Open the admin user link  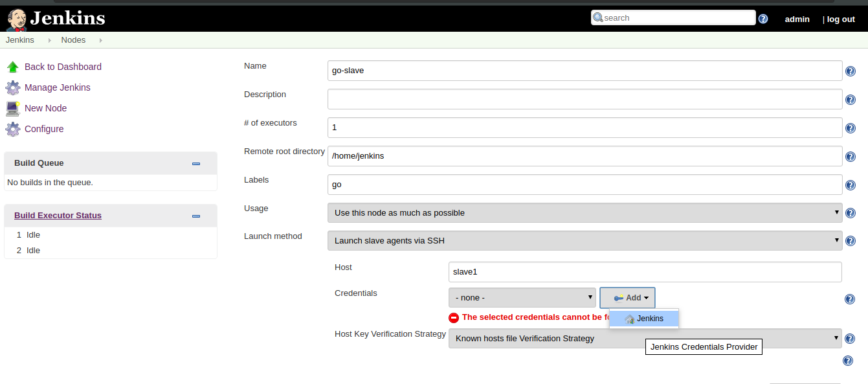coord(797,19)
